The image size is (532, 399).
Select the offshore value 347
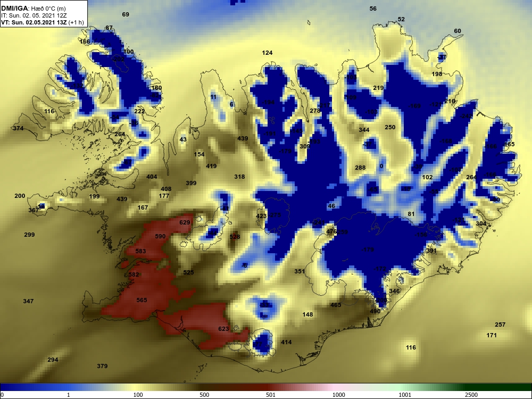coord(29,301)
